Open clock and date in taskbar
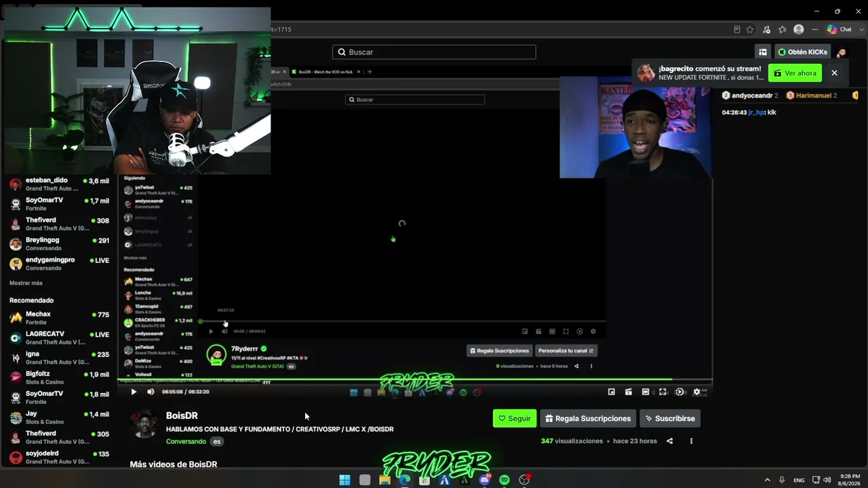This screenshot has height=488, width=868. [849, 480]
